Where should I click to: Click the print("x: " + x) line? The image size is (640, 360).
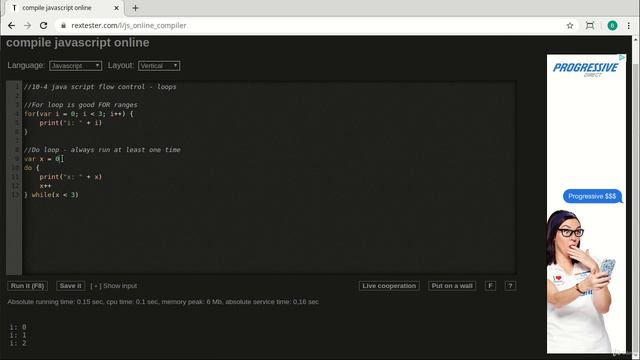(71, 177)
